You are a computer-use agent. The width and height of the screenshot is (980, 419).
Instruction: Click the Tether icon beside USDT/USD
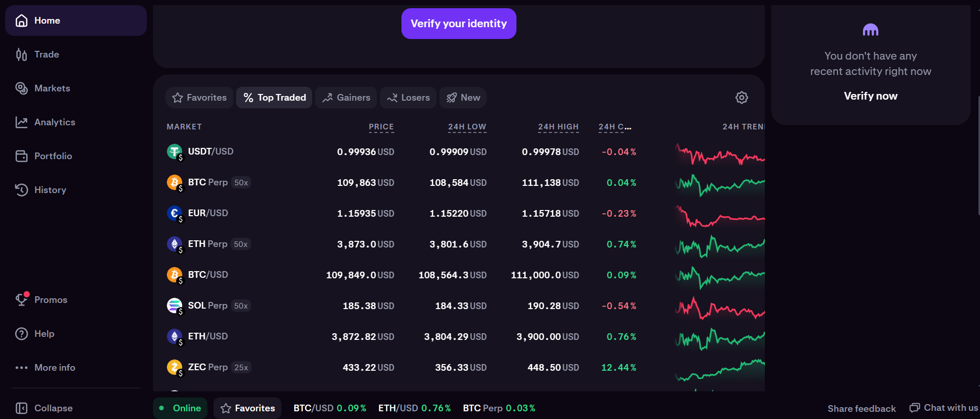point(174,151)
